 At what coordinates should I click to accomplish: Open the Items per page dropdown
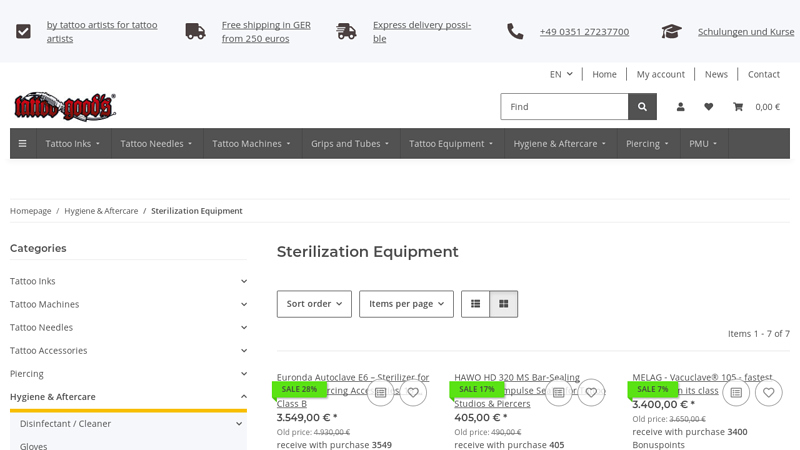point(406,304)
